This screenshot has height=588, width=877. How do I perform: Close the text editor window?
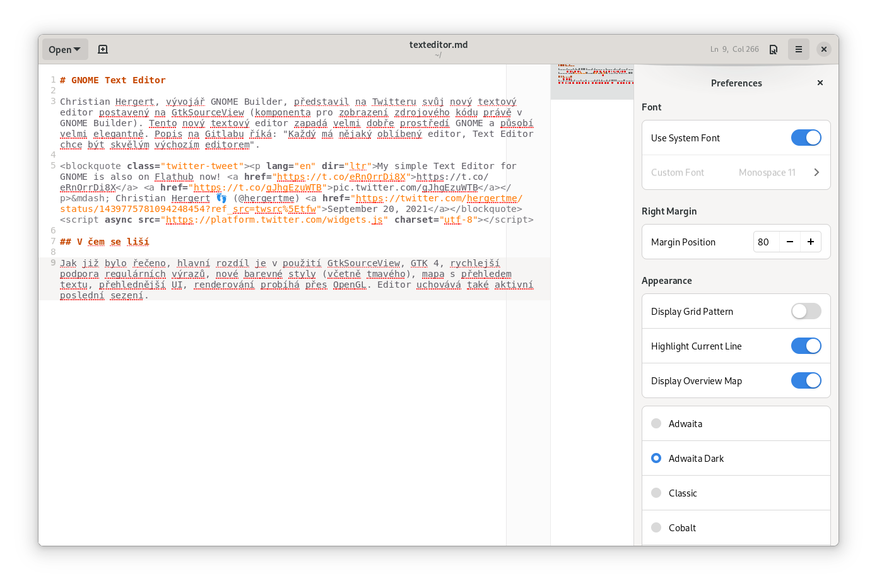823,49
